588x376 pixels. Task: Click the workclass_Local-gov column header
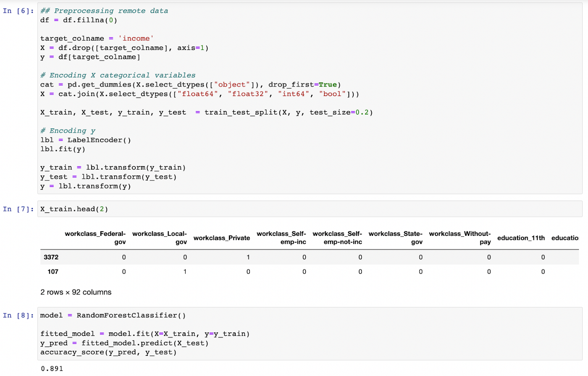coord(160,238)
